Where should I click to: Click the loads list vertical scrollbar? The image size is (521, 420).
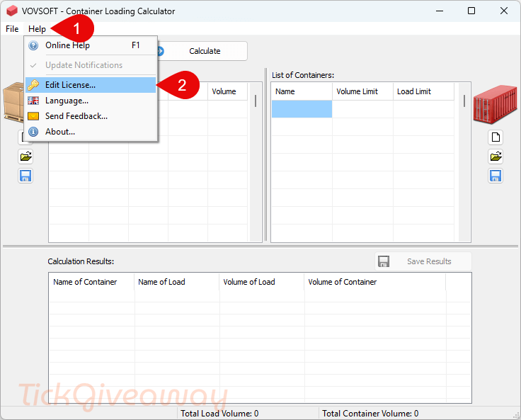(x=256, y=162)
